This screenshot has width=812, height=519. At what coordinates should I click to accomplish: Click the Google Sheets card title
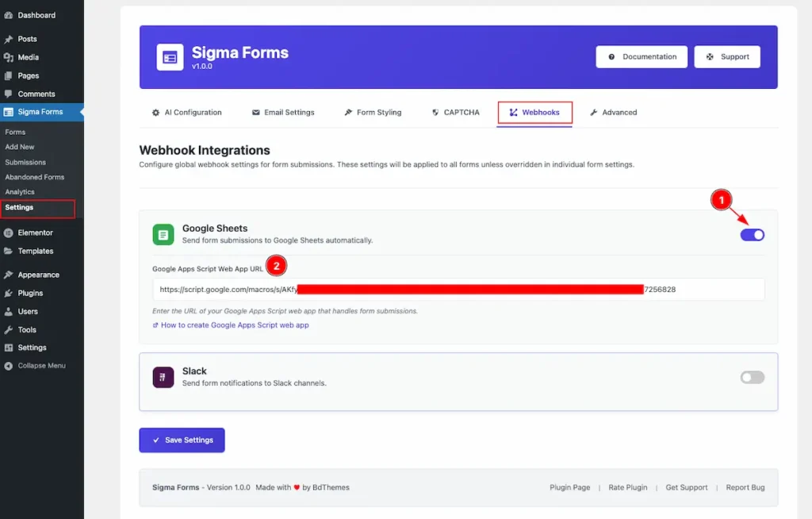pos(215,229)
